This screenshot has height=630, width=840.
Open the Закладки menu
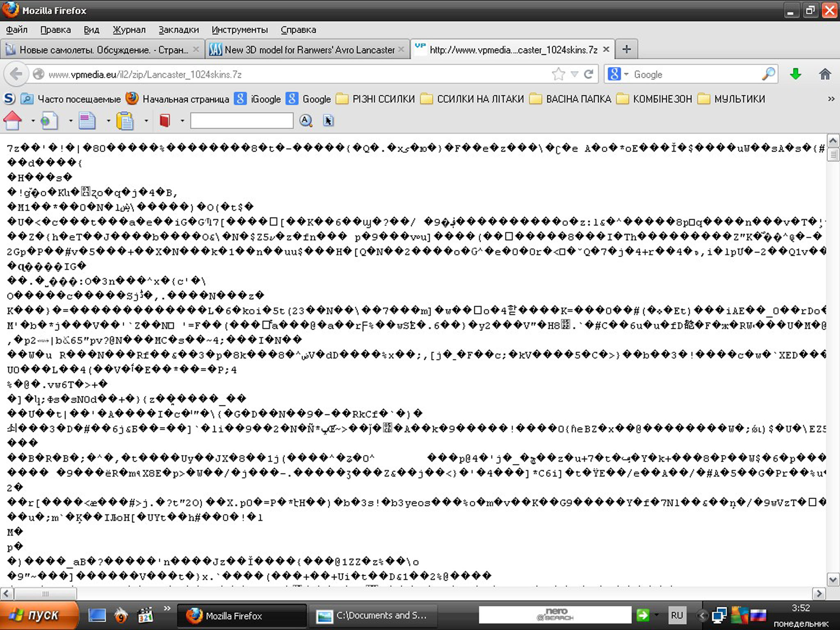[178, 30]
